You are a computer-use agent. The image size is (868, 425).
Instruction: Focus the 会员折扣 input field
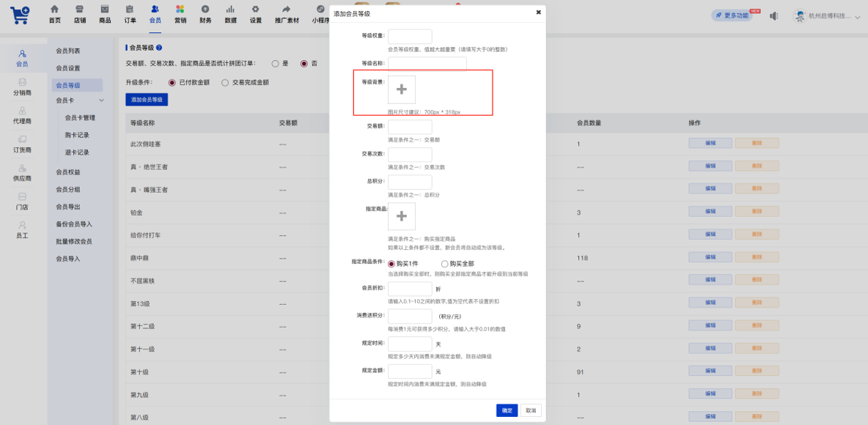pos(410,289)
